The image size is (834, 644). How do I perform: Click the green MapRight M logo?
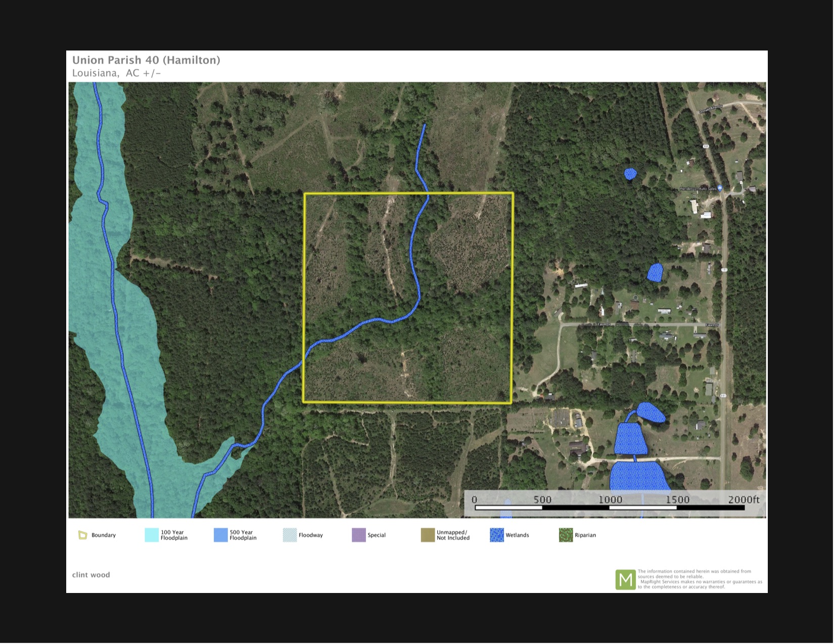625,579
